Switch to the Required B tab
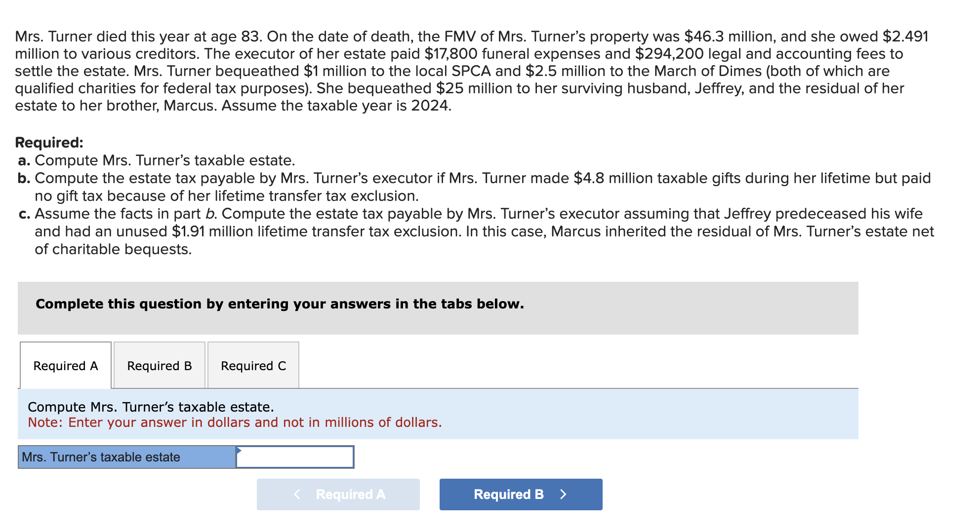The image size is (980, 531). point(159,365)
